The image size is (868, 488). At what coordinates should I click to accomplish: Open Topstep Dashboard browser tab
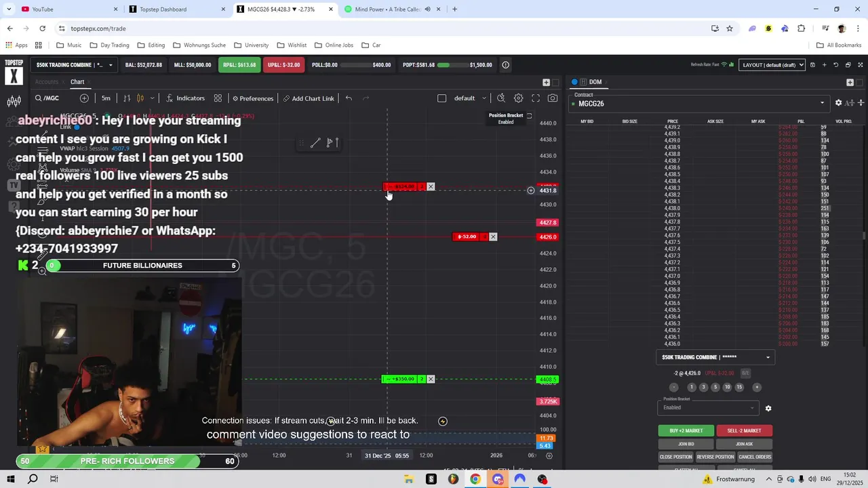(x=175, y=9)
